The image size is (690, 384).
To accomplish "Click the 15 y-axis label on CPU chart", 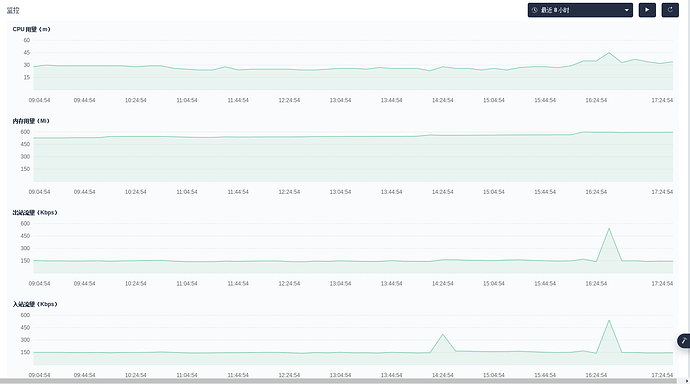I will pos(27,77).
